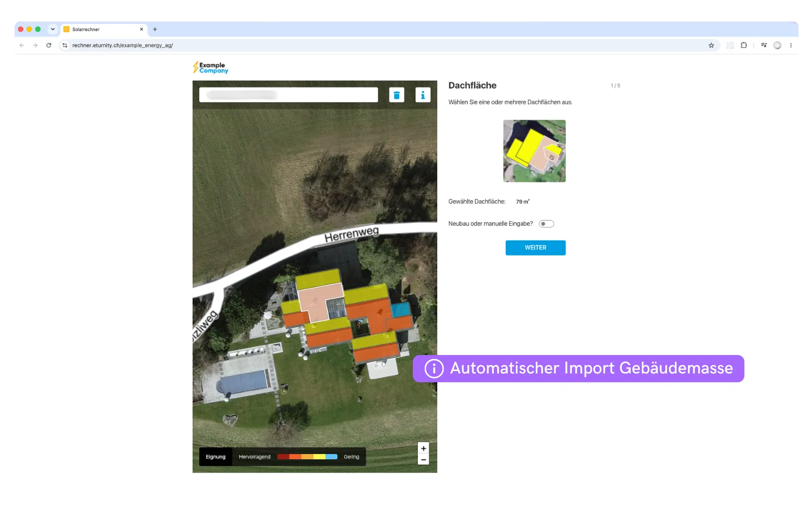Go forward in browser history

pos(35,45)
